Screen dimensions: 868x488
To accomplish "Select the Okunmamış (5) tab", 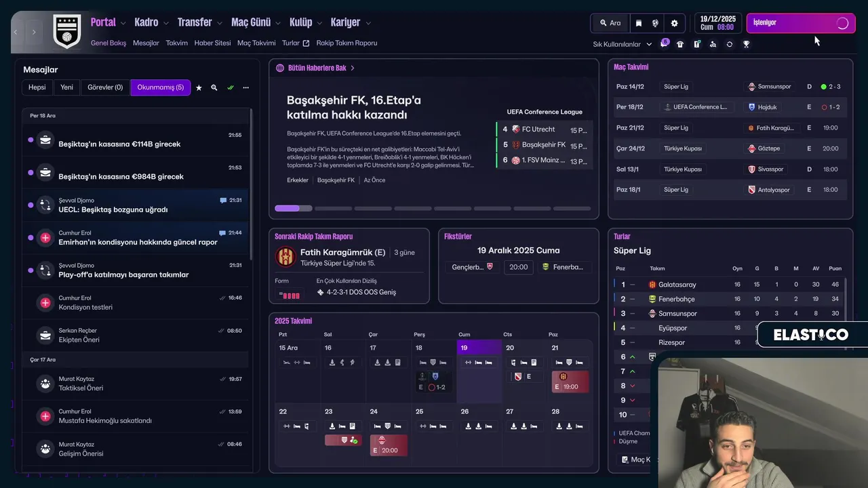I will click(160, 87).
